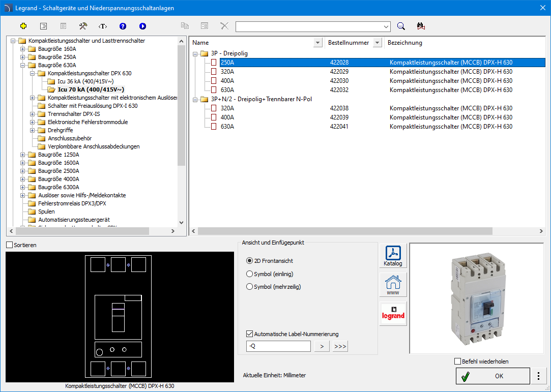Click the three-dot options button beside OK
This screenshot has width=551, height=392.
tap(538, 376)
